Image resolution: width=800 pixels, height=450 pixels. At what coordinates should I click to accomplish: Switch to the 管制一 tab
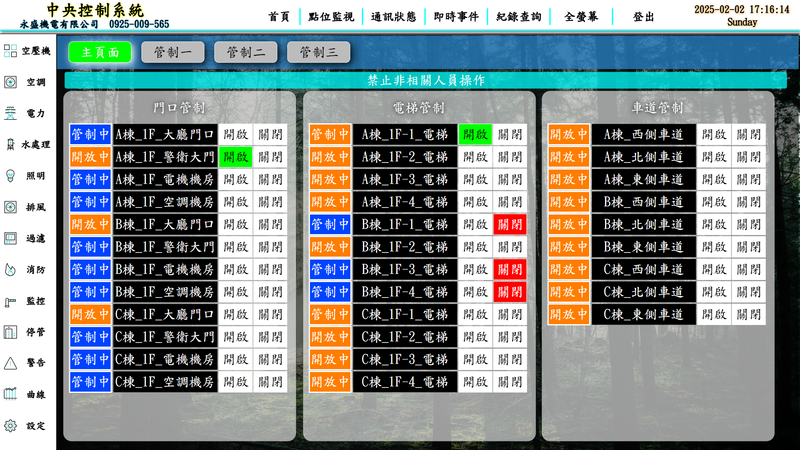[173, 52]
